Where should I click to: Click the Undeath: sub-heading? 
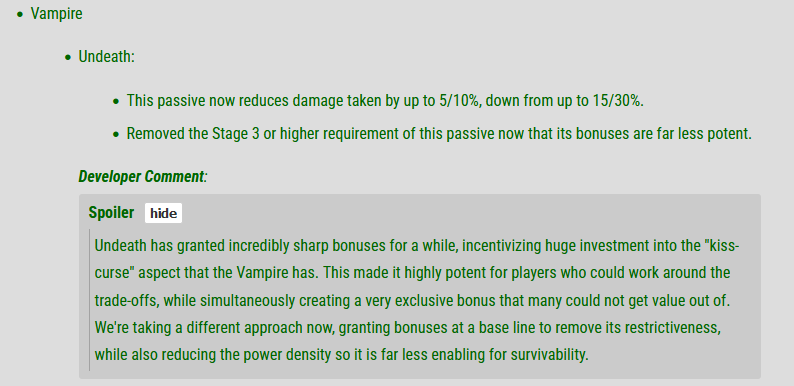106,57
